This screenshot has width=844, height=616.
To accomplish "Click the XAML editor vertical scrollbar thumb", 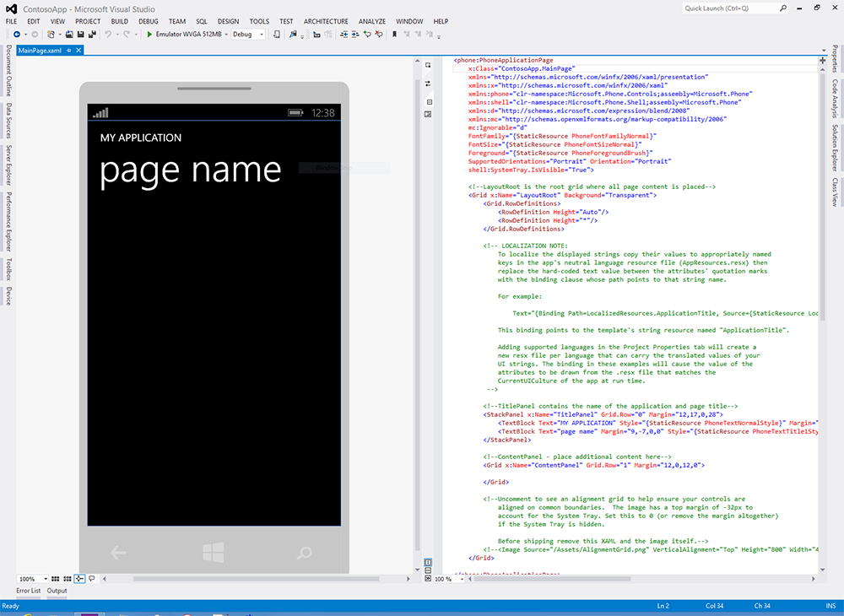I will point(822,197).
